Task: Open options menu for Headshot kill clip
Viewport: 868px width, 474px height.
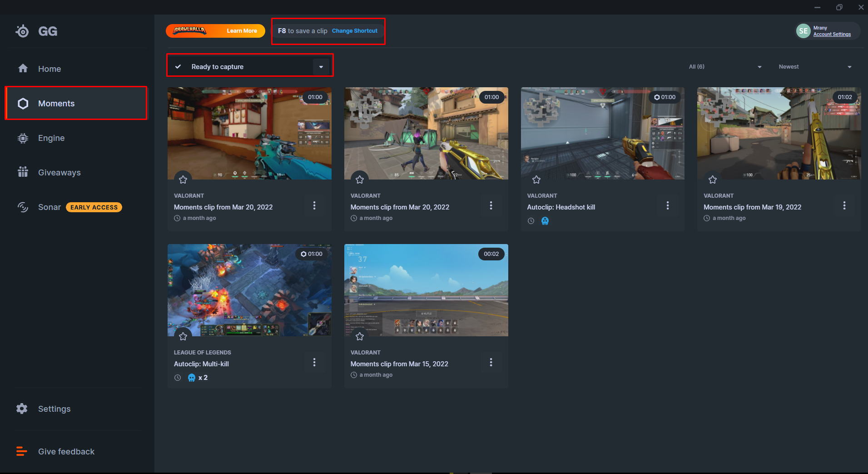Action: point(668,205)
